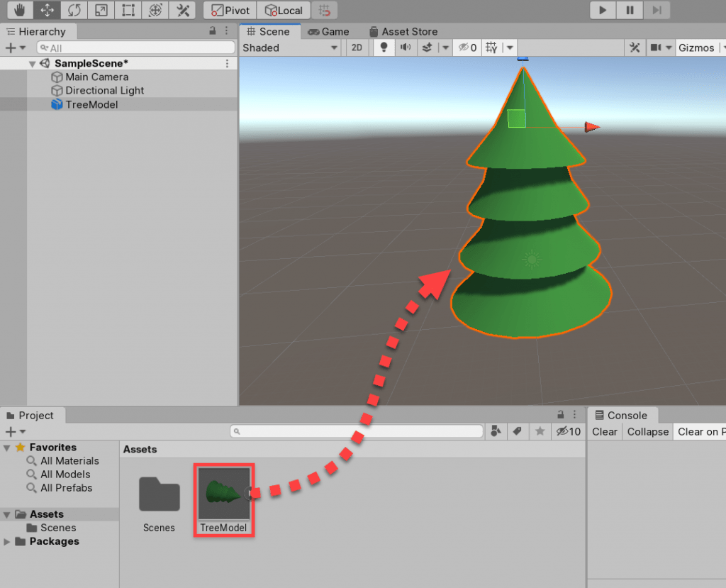The image size is (726, 588).
Task: Select the Move tool
Action: click(47, 10)
